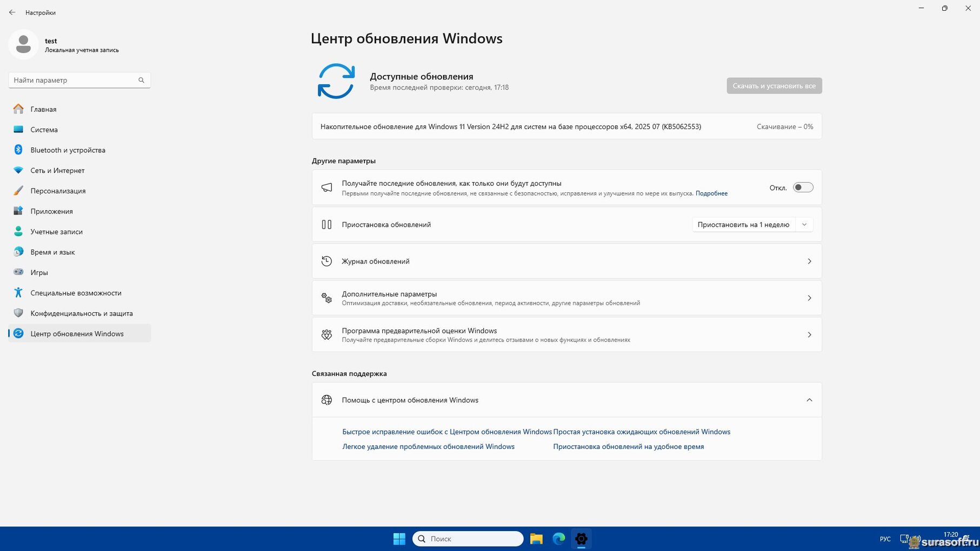Collapse the Помощь с центром обновления section
Screen dimensions: 980x551
pos(809,400)
